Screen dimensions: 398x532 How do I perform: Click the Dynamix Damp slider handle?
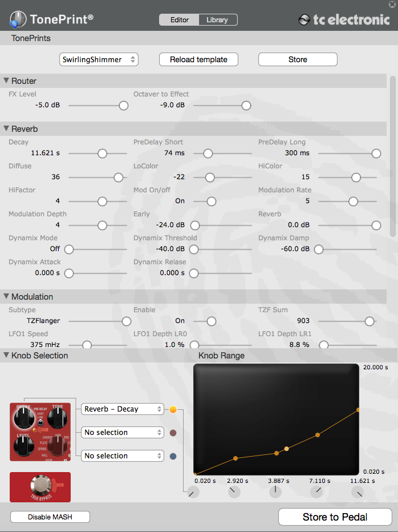pos(319,249)
